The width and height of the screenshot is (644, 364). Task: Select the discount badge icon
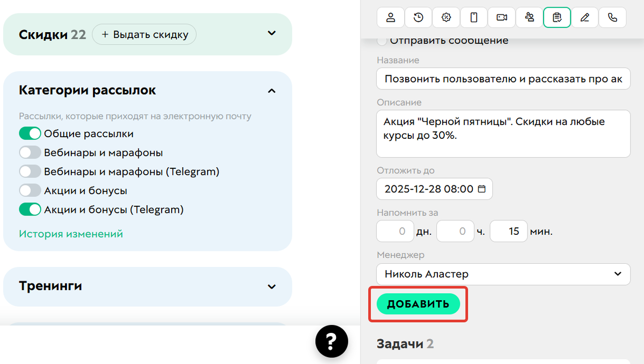click(x=446, y=17)
